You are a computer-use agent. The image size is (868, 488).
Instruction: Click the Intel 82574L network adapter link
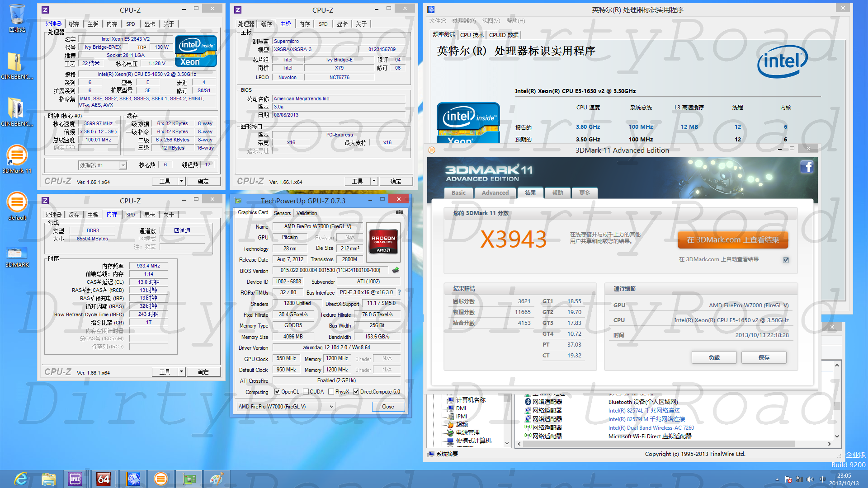click(x=644, y=410)
